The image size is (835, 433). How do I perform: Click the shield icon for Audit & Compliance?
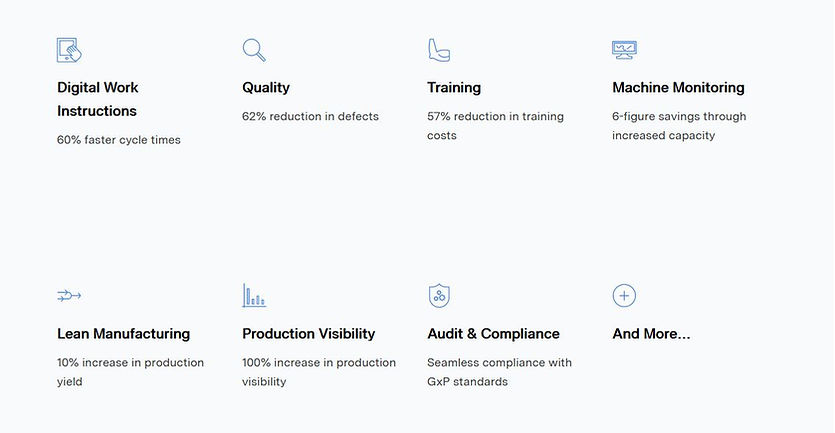[439, 295]
